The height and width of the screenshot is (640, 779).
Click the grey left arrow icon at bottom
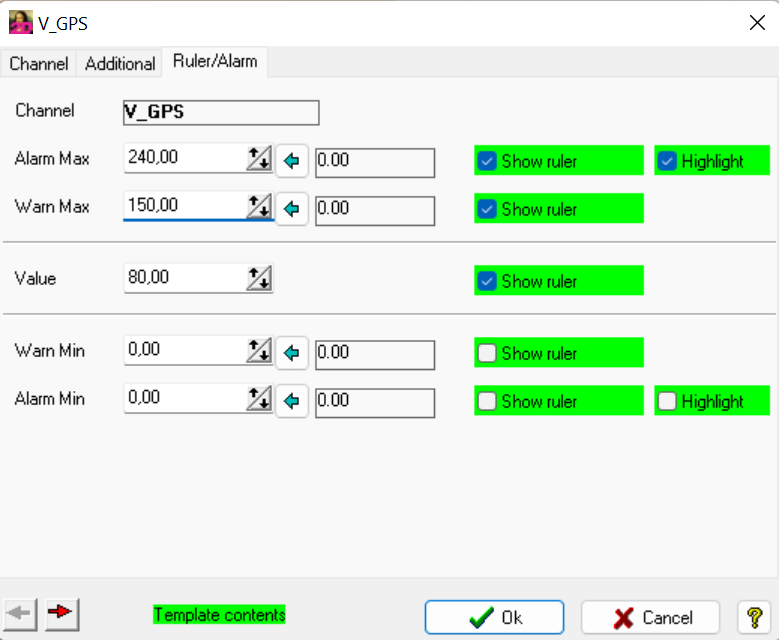point(22,613)
